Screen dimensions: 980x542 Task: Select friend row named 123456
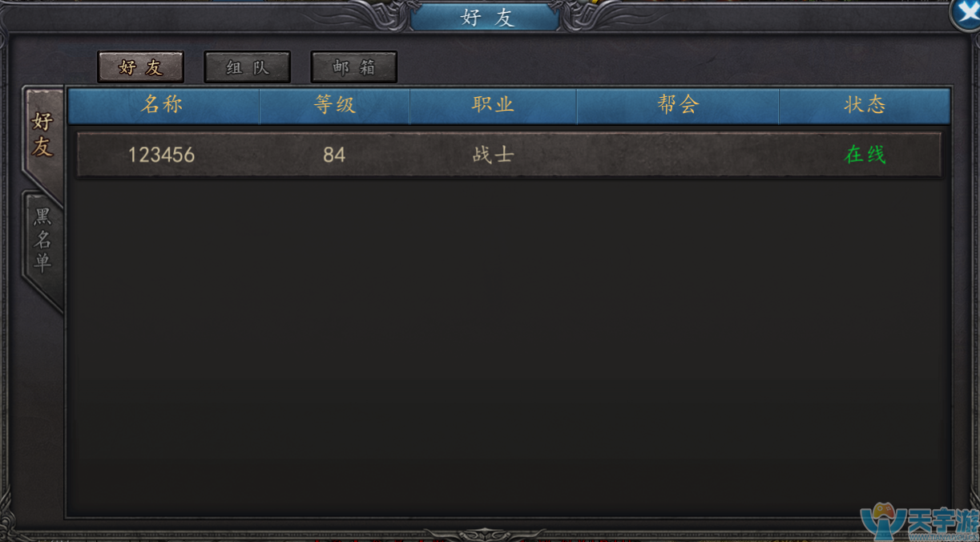509,154
